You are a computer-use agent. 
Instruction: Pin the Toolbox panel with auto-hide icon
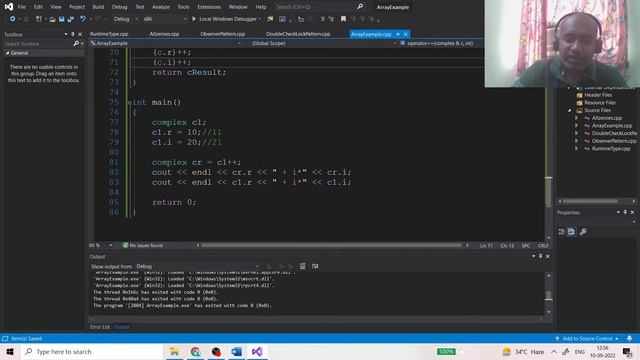pyautogui.click(x=73, y=35)
